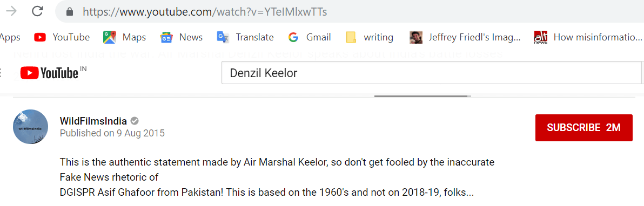This screenshot has width=644, height=206.
Task: Open the Translate bookmark
Action: pyautogui.click(x=245, y=37)
